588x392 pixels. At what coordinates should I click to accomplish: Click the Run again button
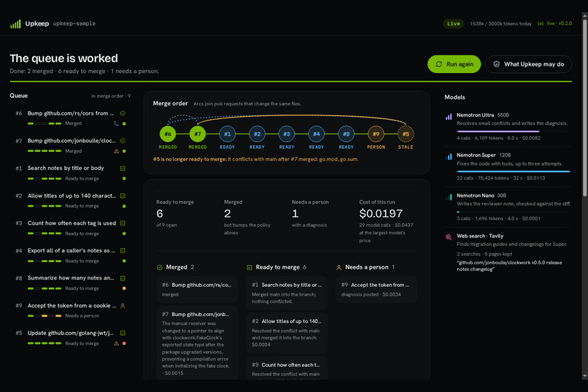pos(454,64)
